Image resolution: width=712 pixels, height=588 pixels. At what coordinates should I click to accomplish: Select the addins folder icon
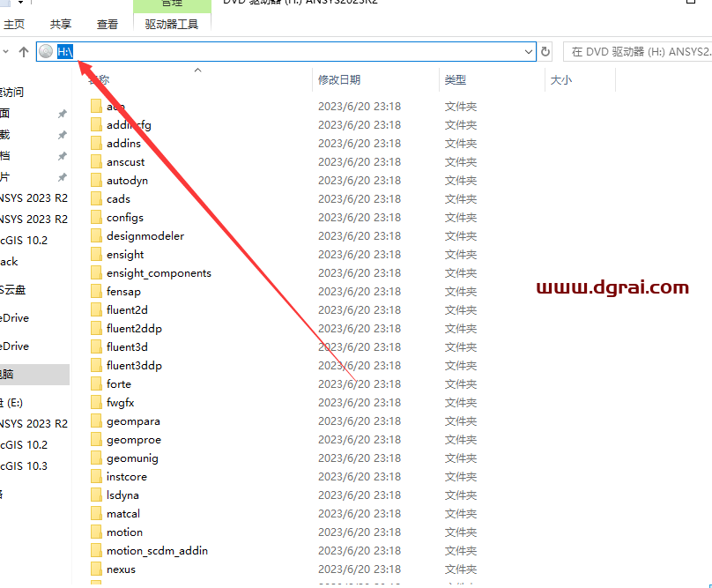click(96, 143)
